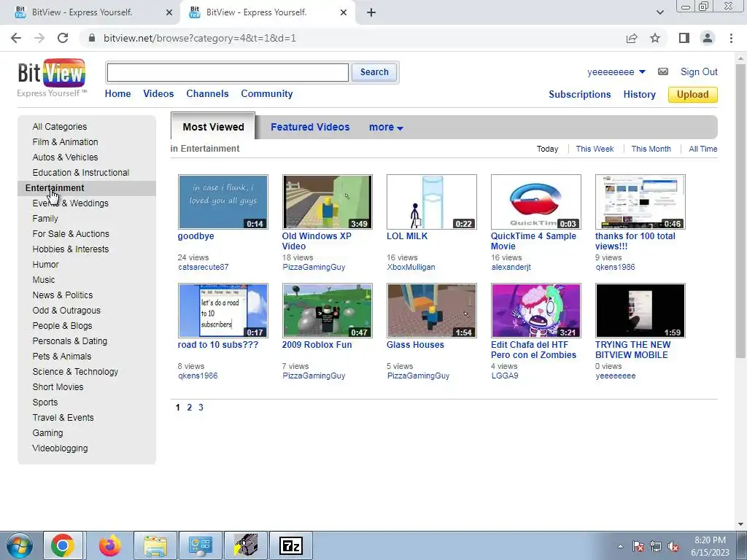Open the tab search chevron
Screen dimensions: 747x560
tap(659, 12)
